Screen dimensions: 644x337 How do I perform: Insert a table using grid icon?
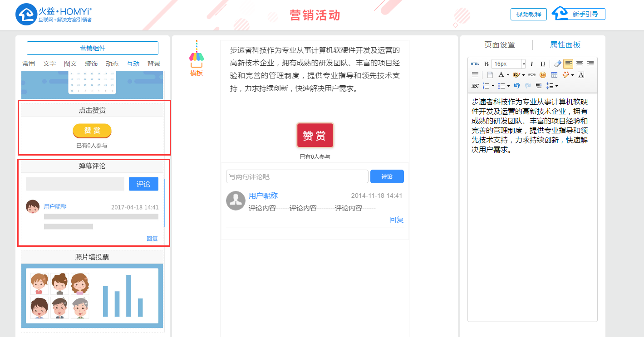[x=554, y=75]
